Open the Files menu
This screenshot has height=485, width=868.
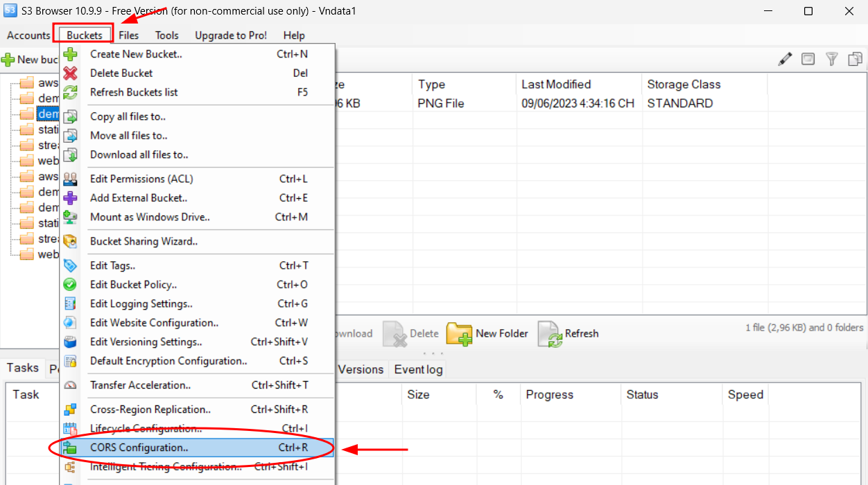[x=128, y=35]
